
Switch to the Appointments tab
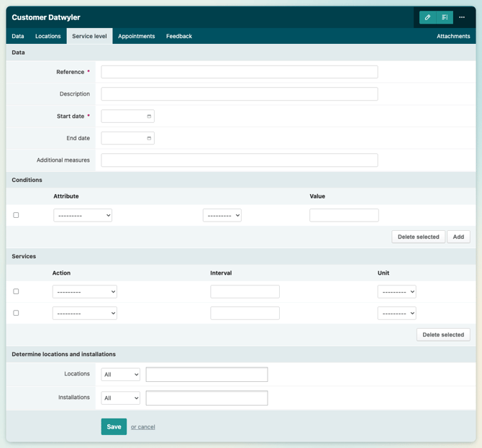(x=137, y=36)
